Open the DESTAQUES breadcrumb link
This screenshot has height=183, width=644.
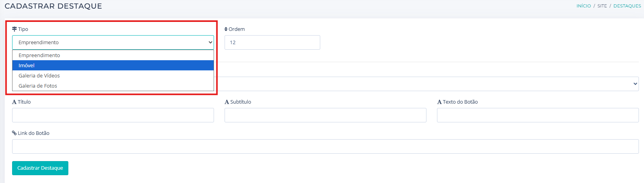(627, 6)
